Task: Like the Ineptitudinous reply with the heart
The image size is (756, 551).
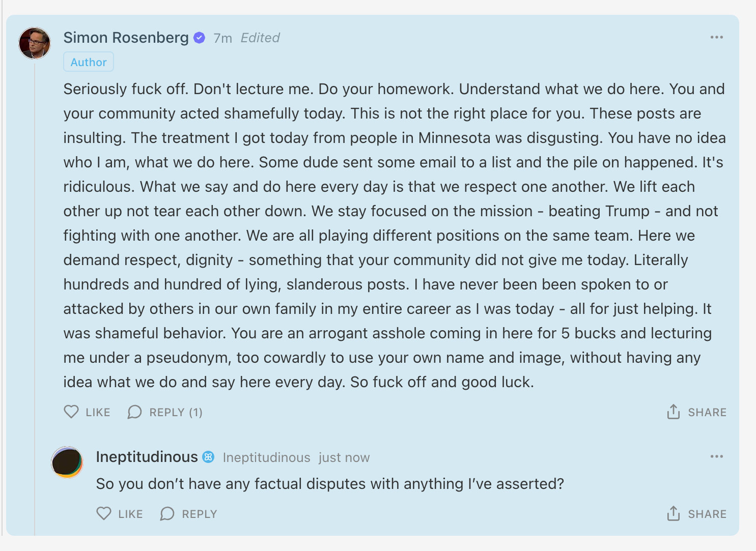Action: [104, 513]
